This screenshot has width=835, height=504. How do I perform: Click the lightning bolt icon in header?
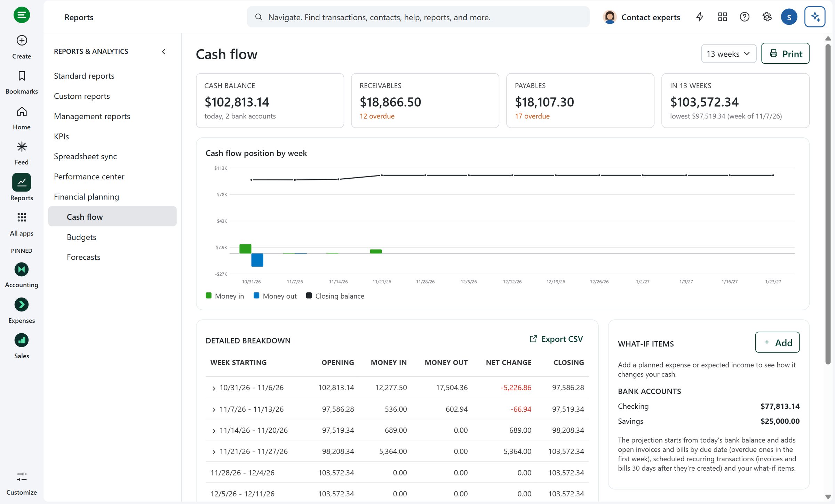[x=700, y=17]
